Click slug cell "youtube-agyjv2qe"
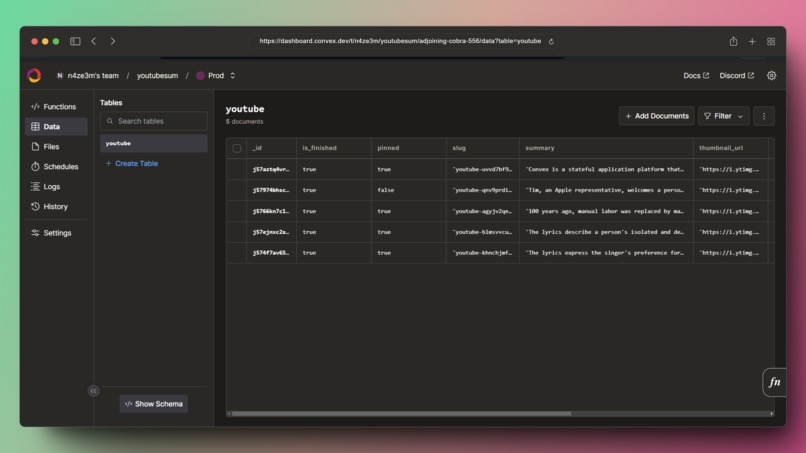 point(483,211)
